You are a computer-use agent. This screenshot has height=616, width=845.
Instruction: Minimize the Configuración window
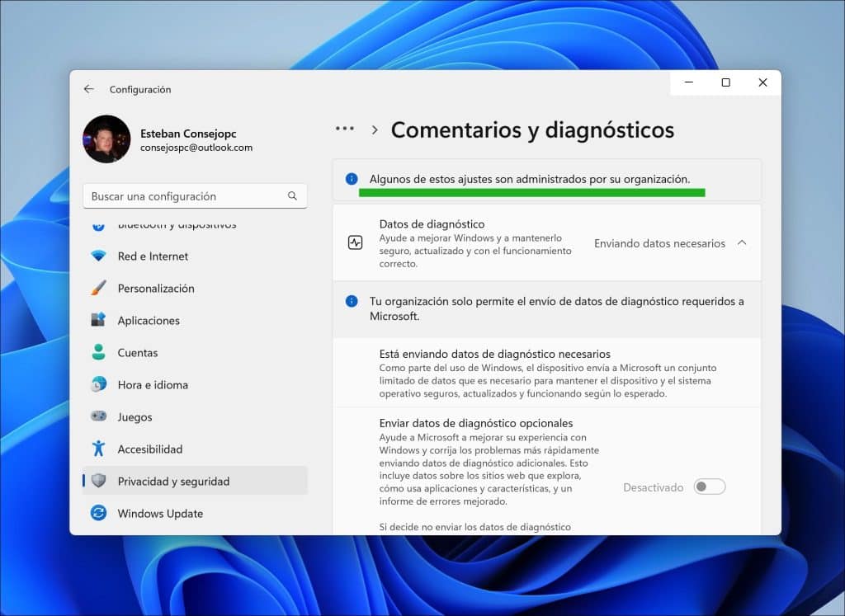(x=689, y=82)
